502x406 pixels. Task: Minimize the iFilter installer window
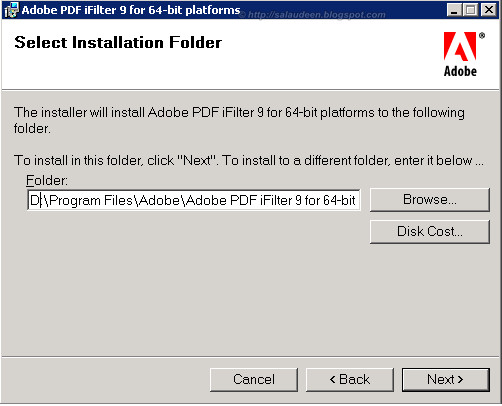(454, 10)
